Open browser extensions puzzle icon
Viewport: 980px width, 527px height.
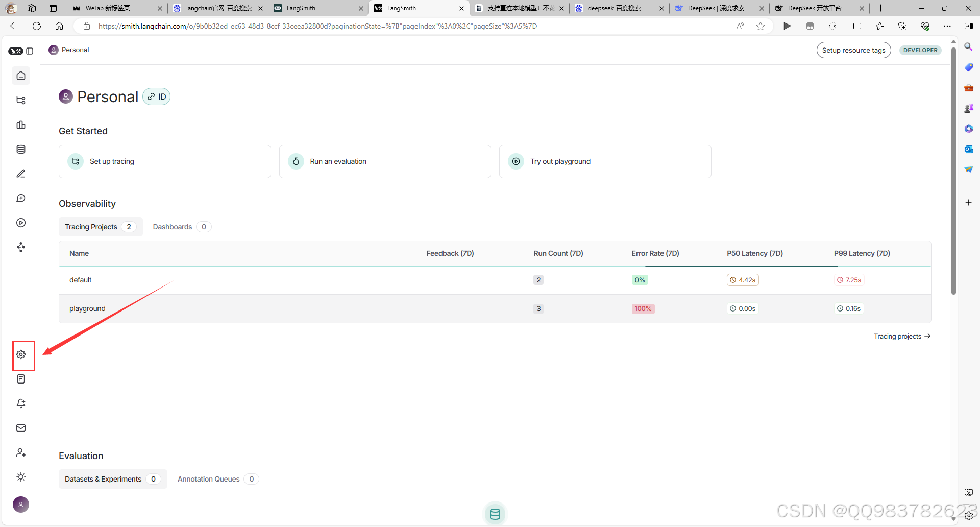832,26
